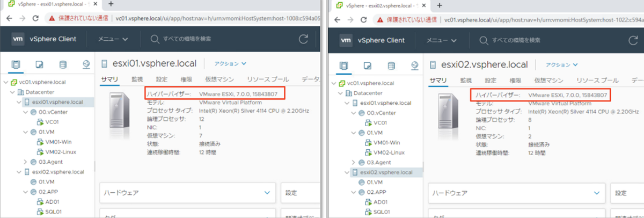The height and width of the screenshot is (218, 644).
Task: Go forward in the left browser window
Action: pos(22,17)
